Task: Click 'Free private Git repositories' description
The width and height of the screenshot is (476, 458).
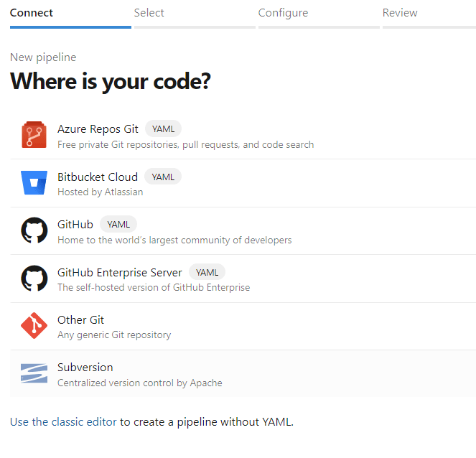Action: [185, 145]
